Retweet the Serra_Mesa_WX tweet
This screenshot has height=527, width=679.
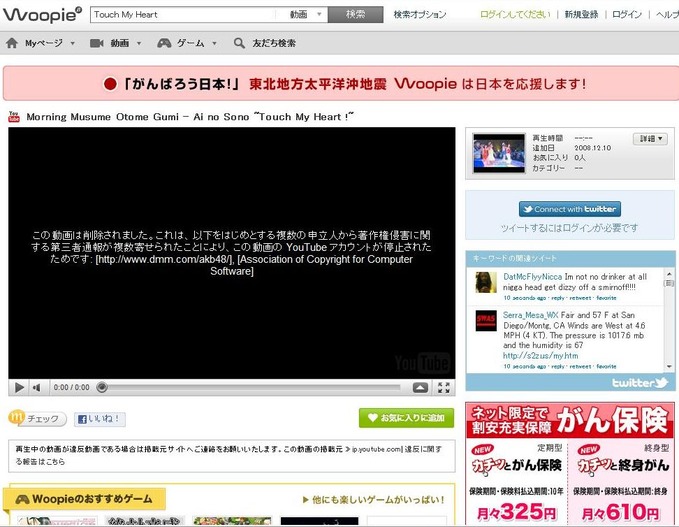pos(580,366)
